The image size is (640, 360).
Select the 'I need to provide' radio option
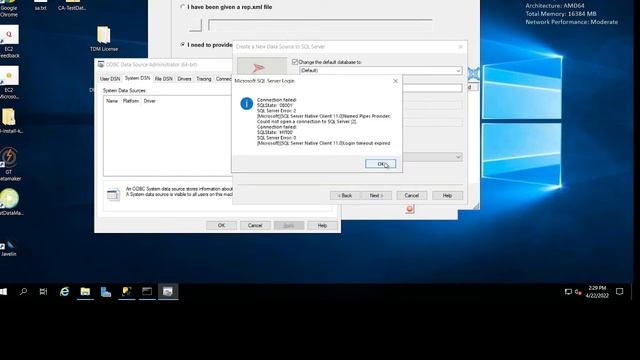(182, 44)
